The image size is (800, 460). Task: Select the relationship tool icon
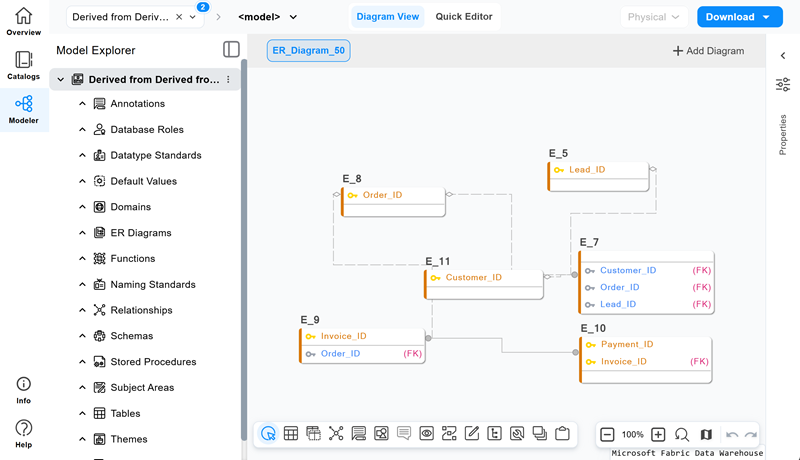tap(336, 433)
